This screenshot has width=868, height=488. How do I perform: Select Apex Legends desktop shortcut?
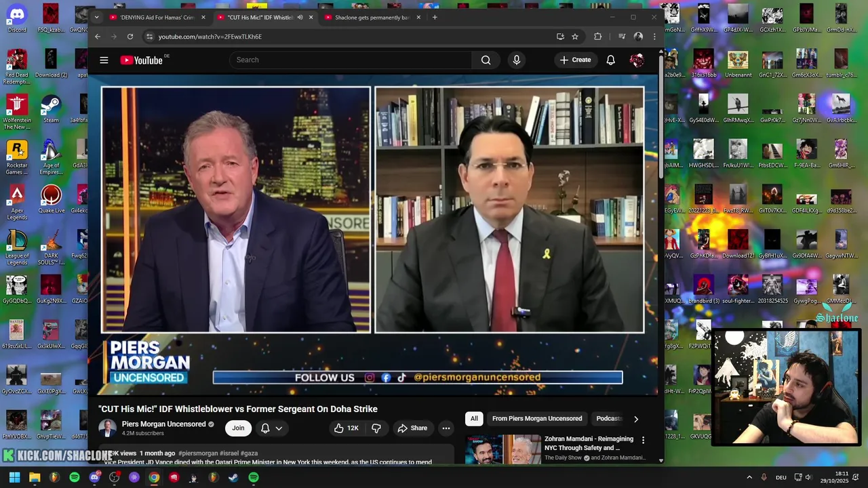[x=17, y=203]
